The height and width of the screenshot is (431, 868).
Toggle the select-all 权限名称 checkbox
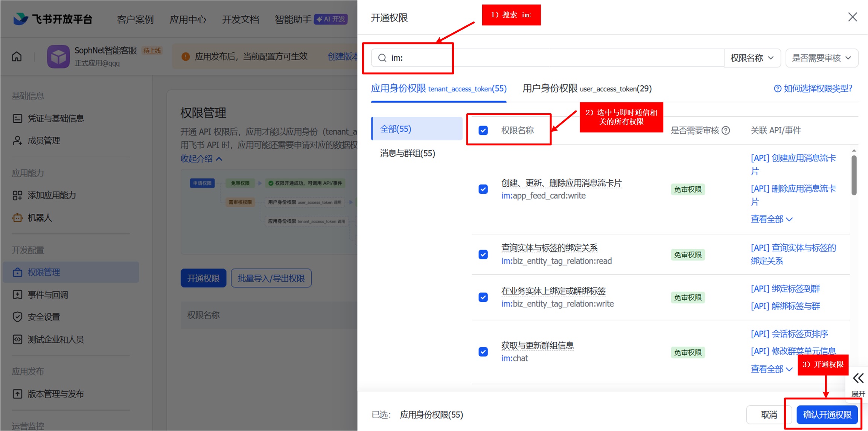point(483,130)
